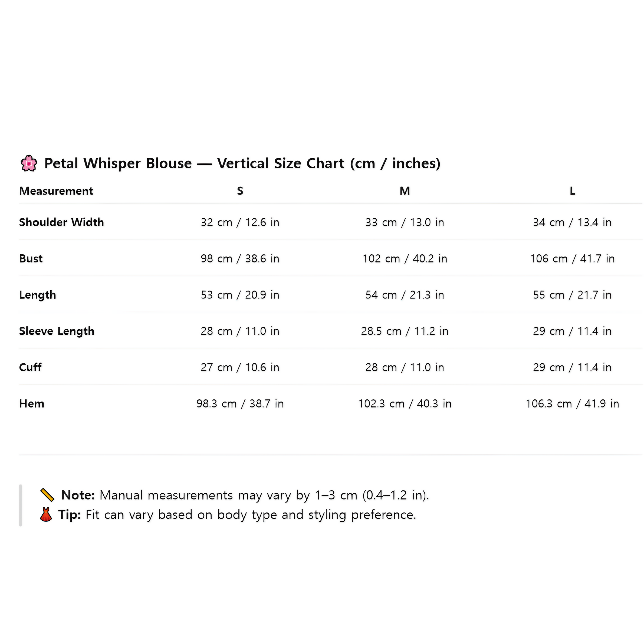Screen dimensions: 644x644
Task: Select the L size column header
Action: tap(572, 191)
